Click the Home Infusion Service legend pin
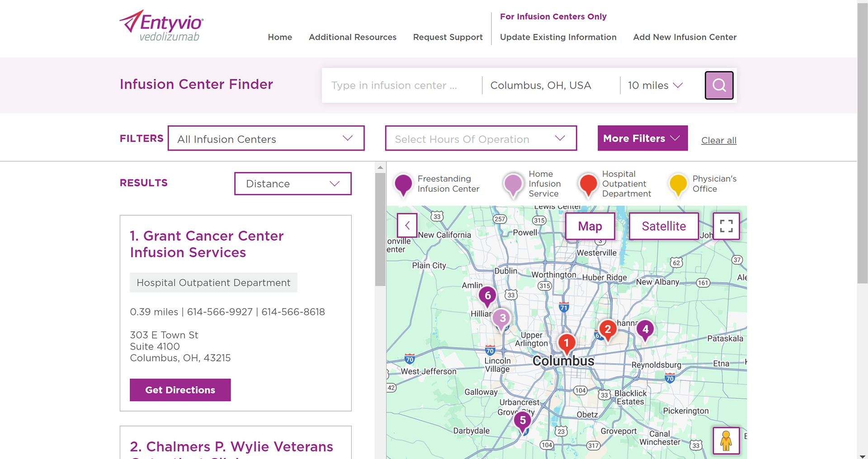 513,185
